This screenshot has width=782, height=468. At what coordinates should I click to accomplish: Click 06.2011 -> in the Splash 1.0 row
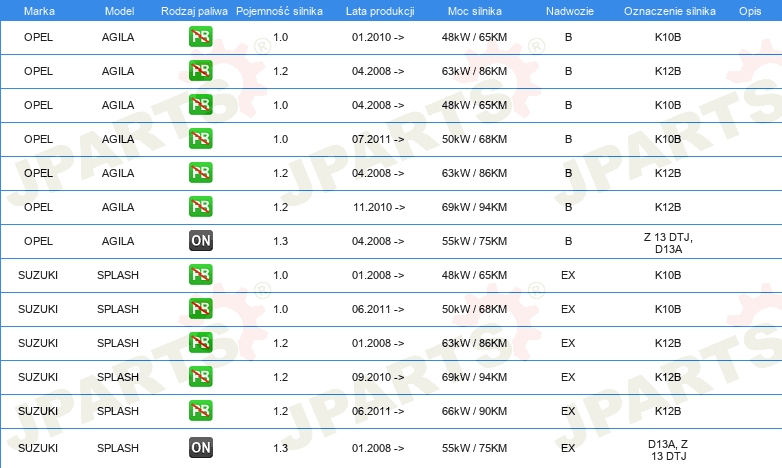point(378,309)
